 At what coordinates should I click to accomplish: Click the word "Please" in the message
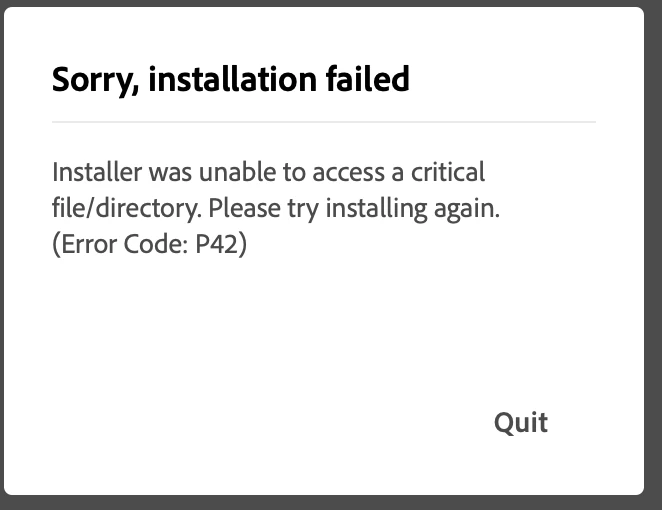[244, 208]
